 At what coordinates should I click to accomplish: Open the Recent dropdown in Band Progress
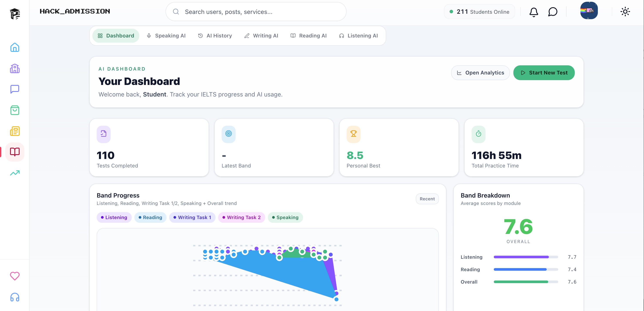pos(427,199)
